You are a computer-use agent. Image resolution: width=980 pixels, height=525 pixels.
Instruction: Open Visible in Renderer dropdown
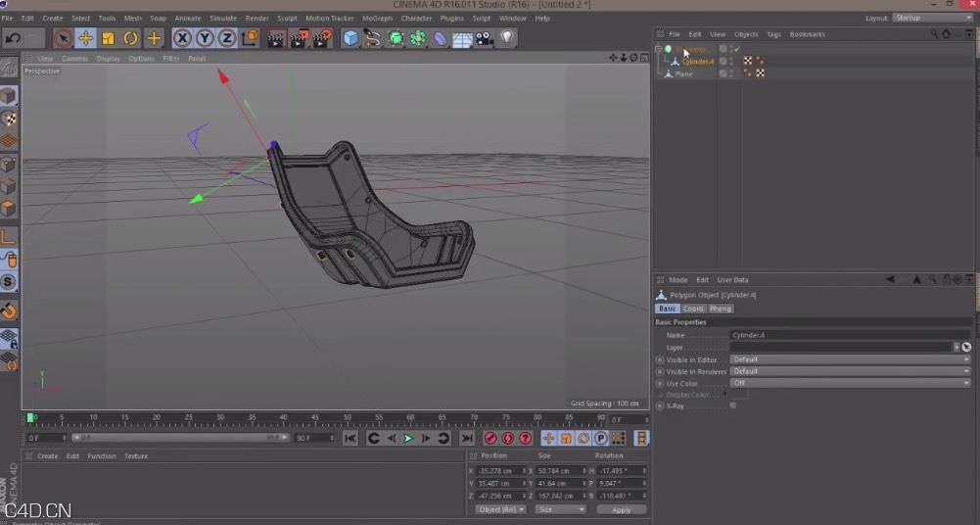(850, 371)
